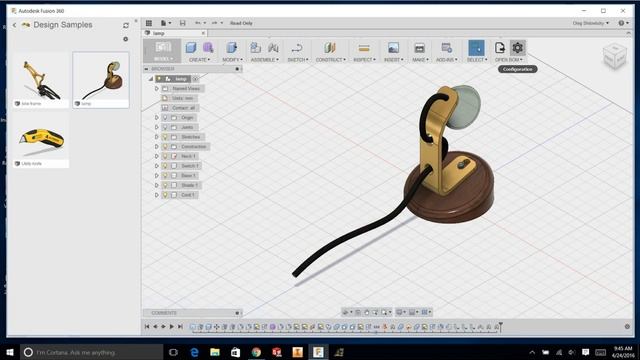Select the lamp document tab

pyautogui.click(x=175, y=33)
